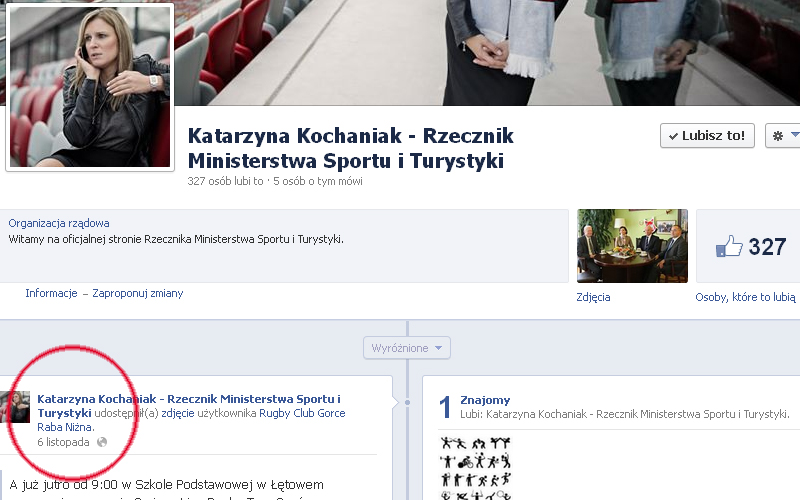The width and height of the screenshot is (800, 500).
Task: Click the page title Katarzyna Kochaniak text
Action: coord(351,148)
